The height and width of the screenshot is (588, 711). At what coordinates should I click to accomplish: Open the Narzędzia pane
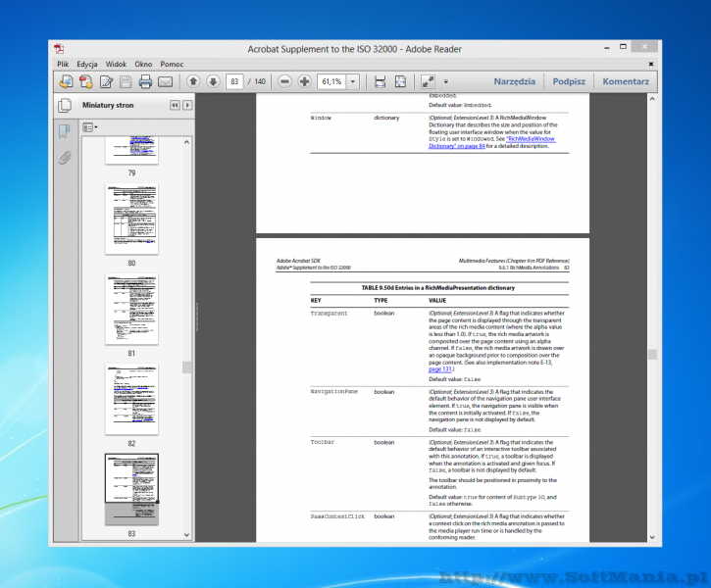coord(514,81)
